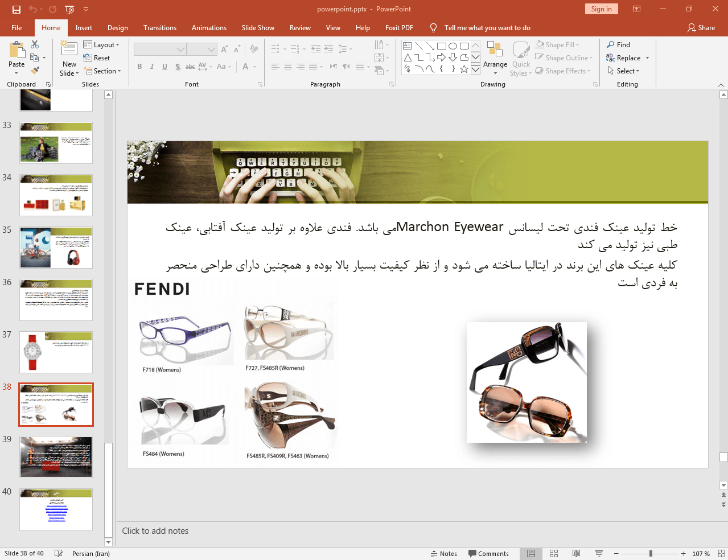Image resolution: width=728 pixels, height=560 pixels.
Task: Switch to the Normal view icon in the status bar
Action: click(x=531, y=554)
